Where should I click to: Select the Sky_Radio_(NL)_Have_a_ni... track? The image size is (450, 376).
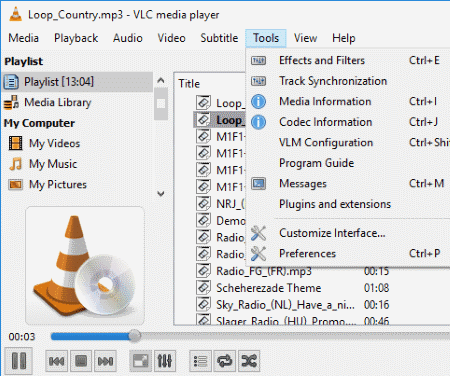pos(285,305)
